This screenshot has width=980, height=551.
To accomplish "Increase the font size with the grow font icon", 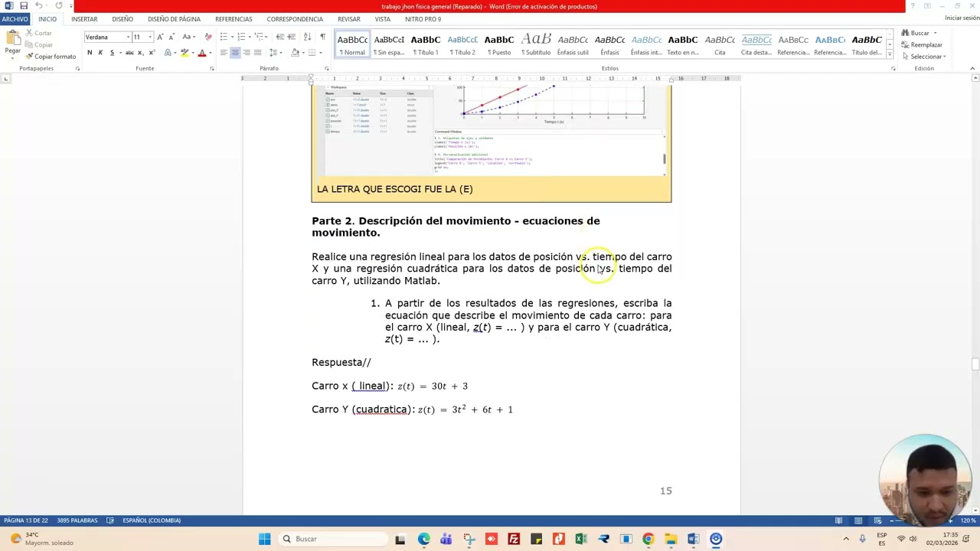I will (x=160, y=37).
